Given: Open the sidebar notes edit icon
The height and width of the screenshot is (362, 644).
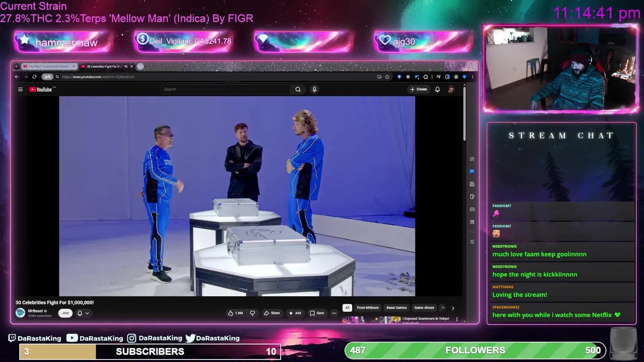Looking at the screenshot, I should tap(472, 197).
